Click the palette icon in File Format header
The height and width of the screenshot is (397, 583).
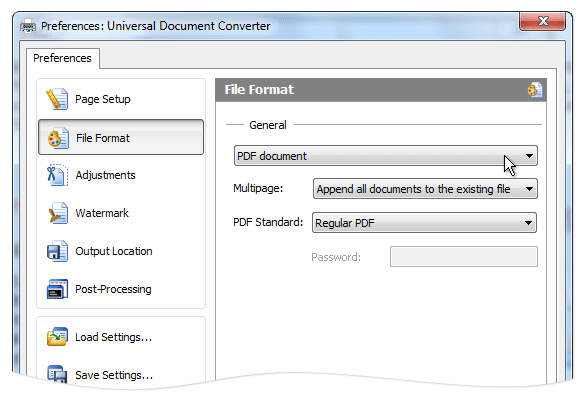(x=535, y=90)
